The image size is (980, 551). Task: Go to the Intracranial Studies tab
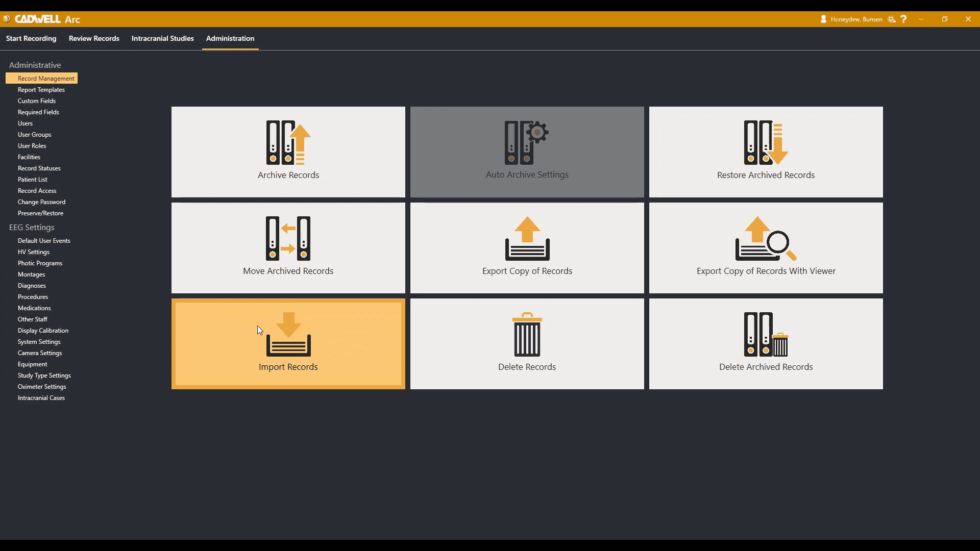[162, 38]
